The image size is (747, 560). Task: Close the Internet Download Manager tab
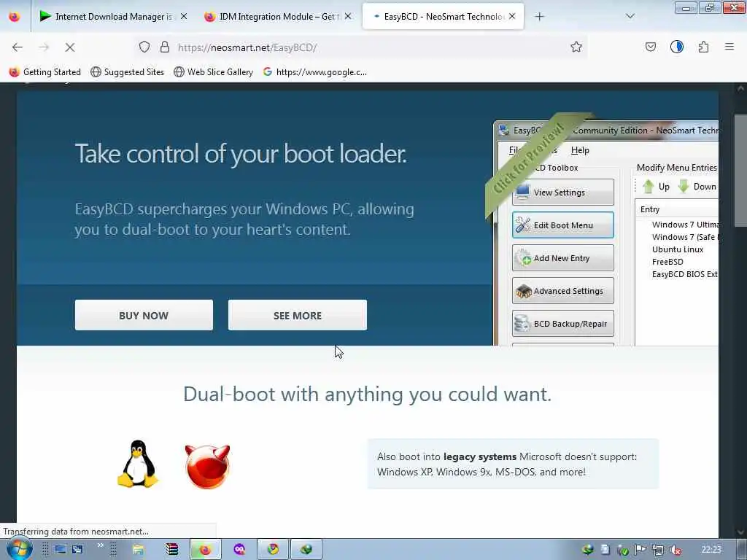(183, 17)
